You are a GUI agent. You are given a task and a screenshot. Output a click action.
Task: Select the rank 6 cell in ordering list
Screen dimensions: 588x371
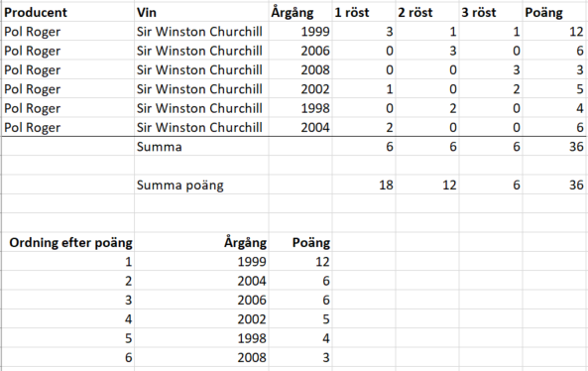[67, 357]
